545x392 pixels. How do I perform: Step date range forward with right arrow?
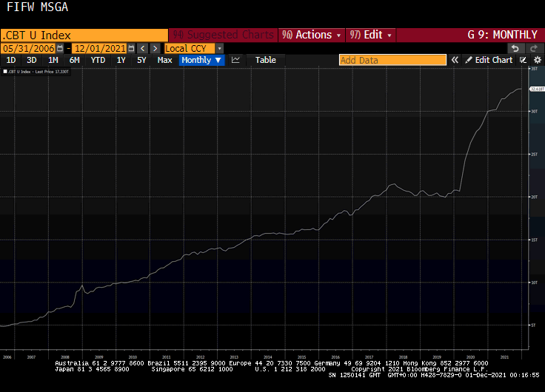click(x=155, y=48)
